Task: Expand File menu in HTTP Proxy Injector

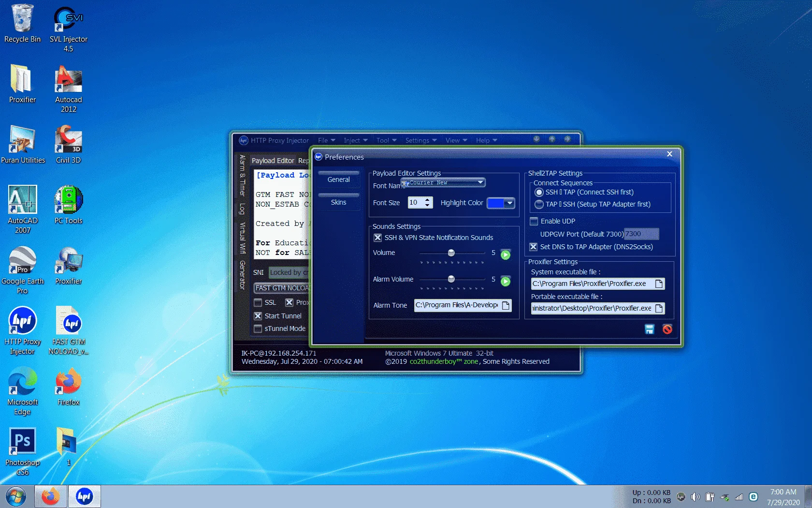Action: pos(326,140)
